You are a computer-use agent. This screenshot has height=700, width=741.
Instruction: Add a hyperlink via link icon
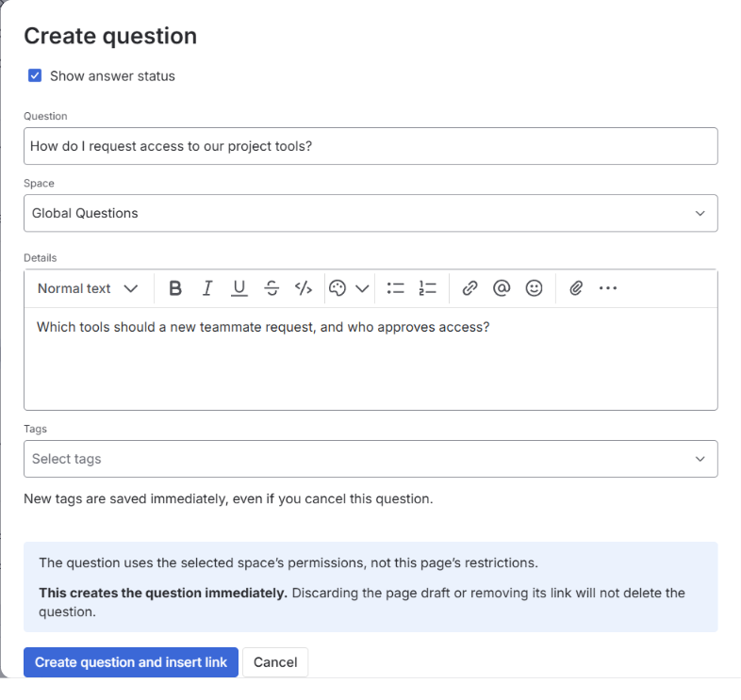tap(469, 288)
